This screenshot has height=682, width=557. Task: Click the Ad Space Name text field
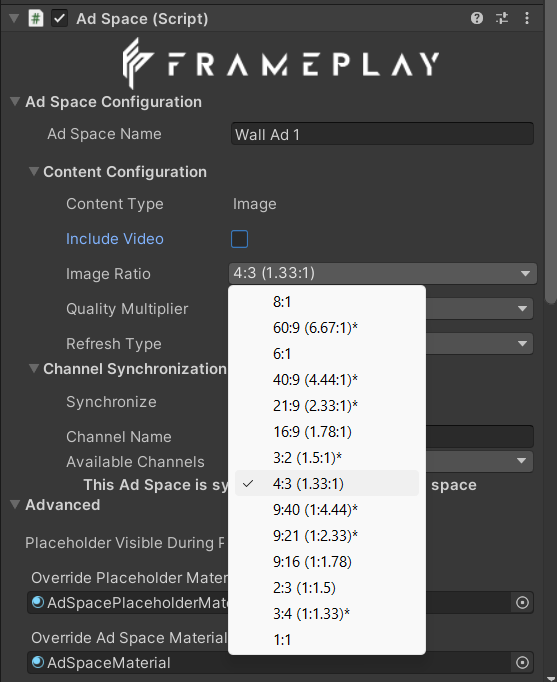click(382, 134)
